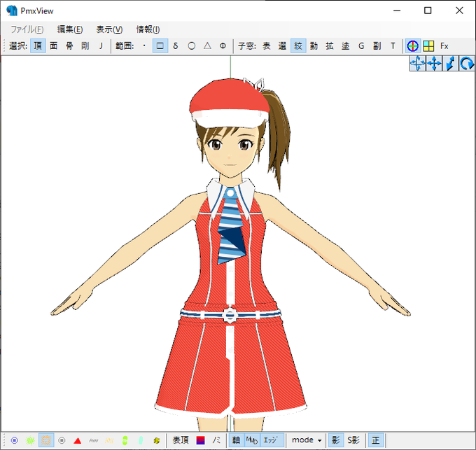
Task: Choose the rectangle range selection tool
Action: pos(160,45)
